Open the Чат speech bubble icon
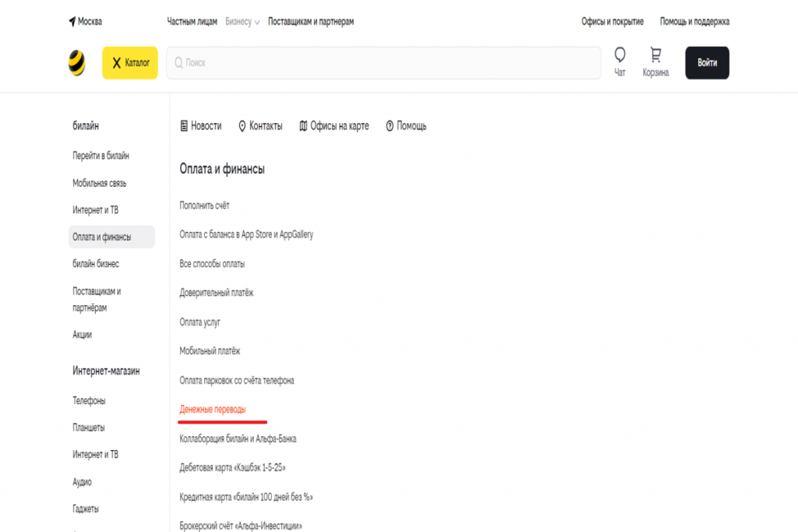The height and width of the screenshot is (532, 798). pos(620,55)
